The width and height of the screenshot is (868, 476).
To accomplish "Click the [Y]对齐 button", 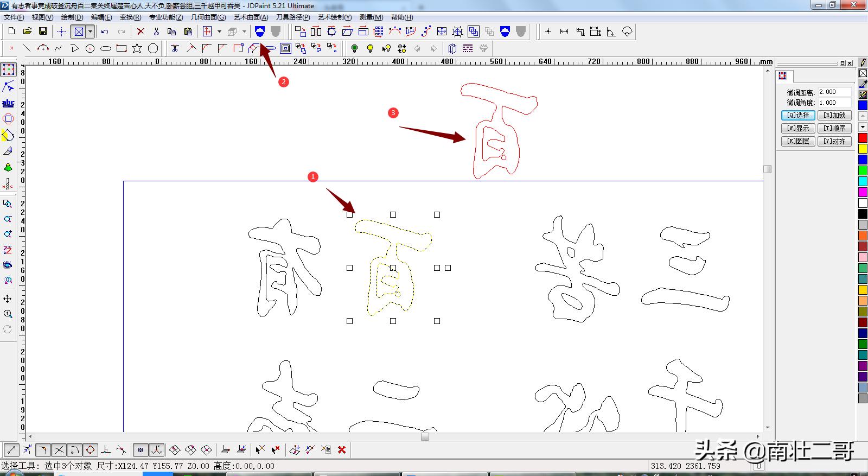I will pyautogui.click(x=834, y=141).
